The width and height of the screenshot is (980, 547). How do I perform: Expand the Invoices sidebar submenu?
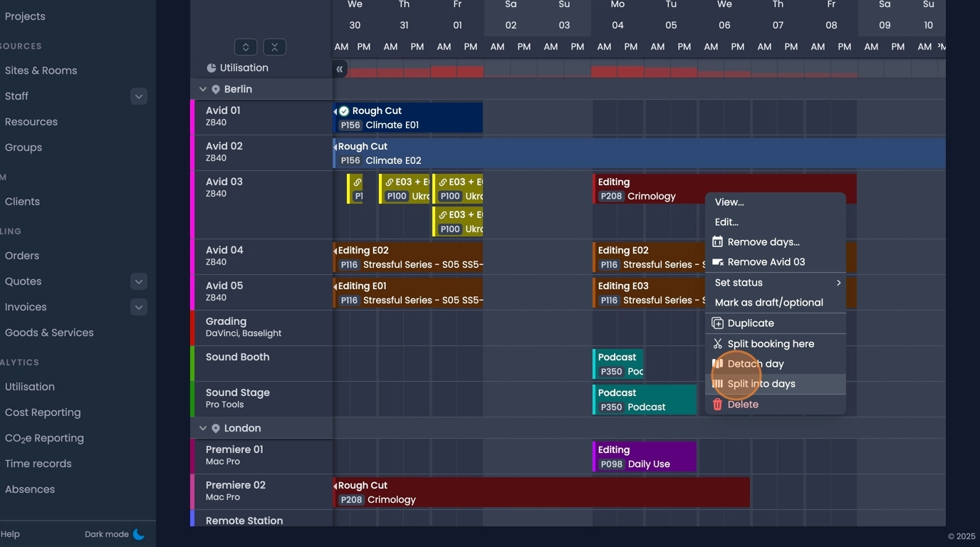click(139, 307)
